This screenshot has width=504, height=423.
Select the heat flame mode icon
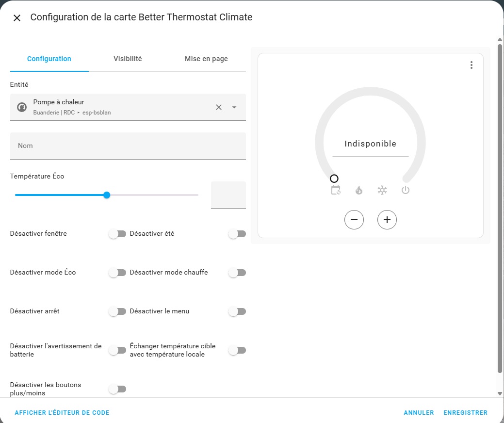coord(359,190)
